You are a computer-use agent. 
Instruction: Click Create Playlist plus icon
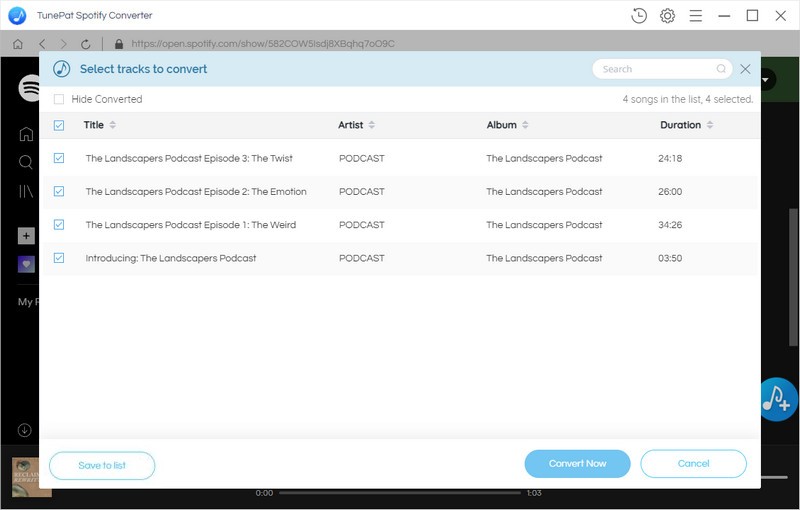(27, 236)
